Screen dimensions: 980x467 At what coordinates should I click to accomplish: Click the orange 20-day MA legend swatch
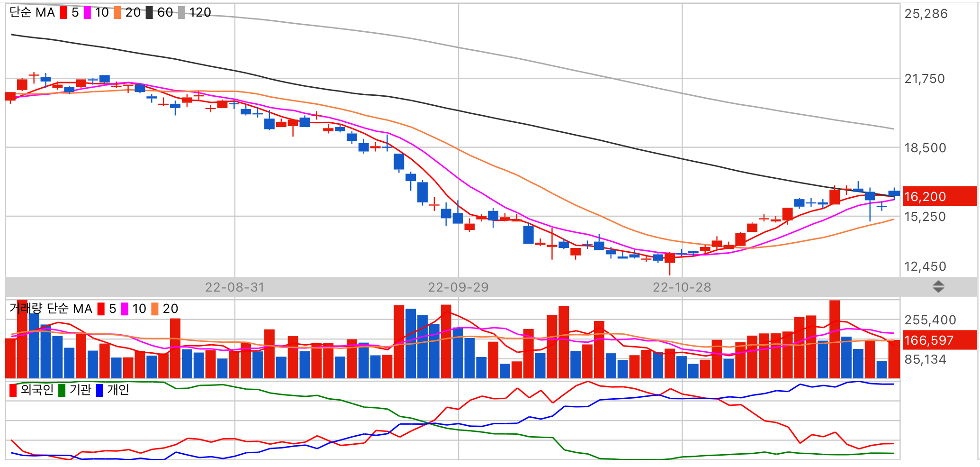point(117,13)
